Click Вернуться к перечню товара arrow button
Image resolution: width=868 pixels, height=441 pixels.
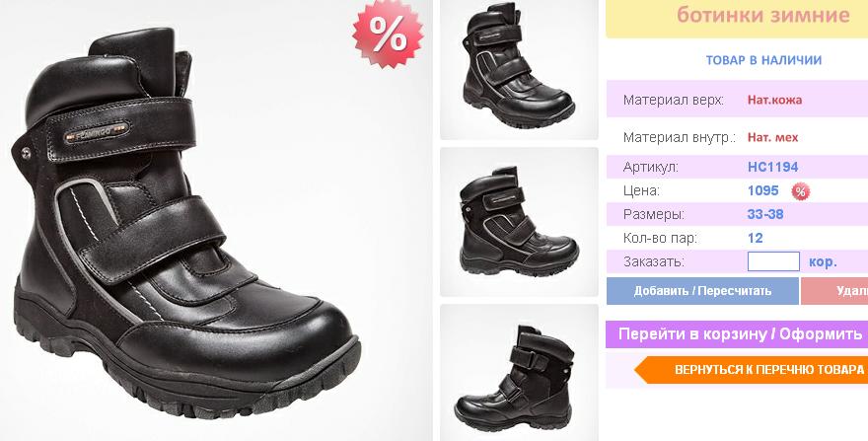pyautogui.click(x=752, y=370)
